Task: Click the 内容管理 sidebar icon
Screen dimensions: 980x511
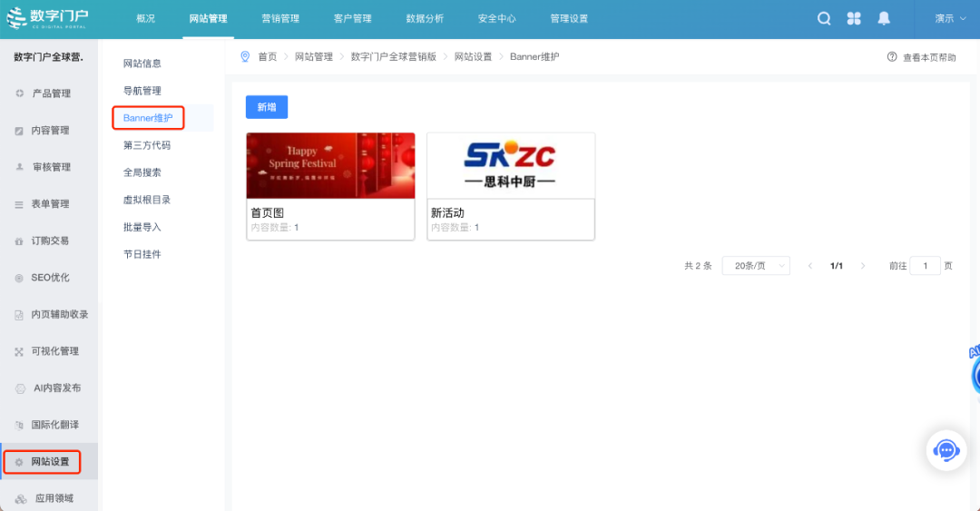Action: (19, 131)
